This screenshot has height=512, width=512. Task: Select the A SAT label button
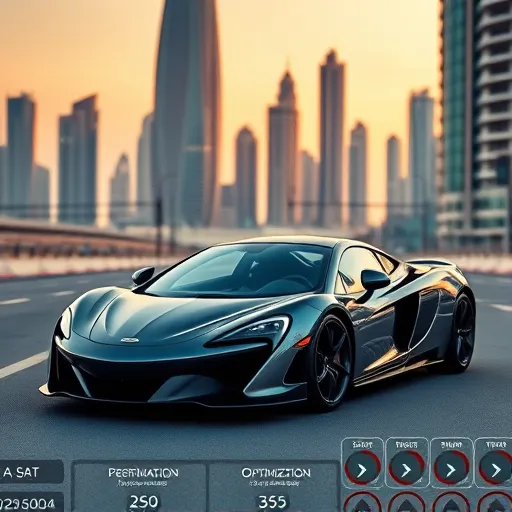coord(31,472)
